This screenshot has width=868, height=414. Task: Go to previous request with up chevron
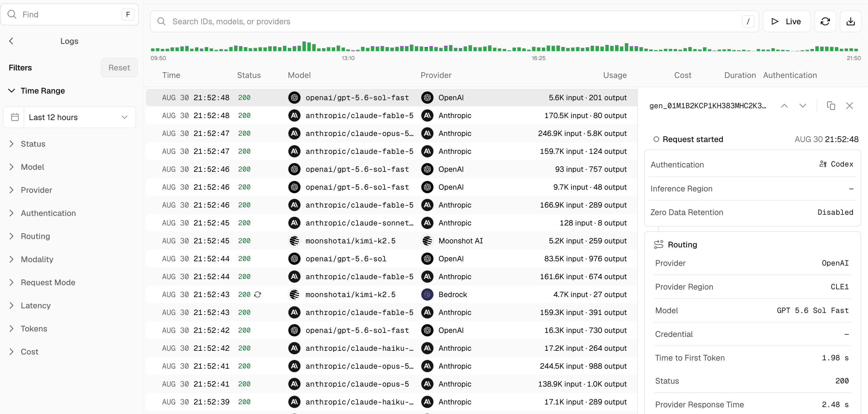coord(784,106)
